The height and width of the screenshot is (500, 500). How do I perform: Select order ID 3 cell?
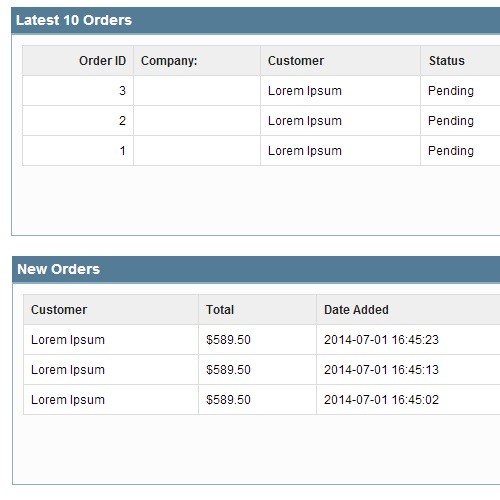[78, 91]
